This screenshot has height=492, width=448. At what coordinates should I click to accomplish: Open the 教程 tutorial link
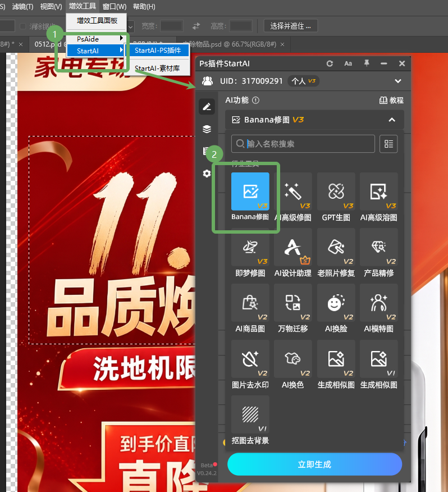point(391,101)
